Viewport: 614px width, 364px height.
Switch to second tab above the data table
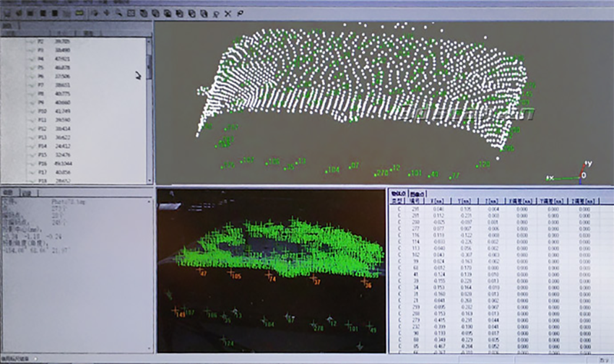click(x=417, y=194)
